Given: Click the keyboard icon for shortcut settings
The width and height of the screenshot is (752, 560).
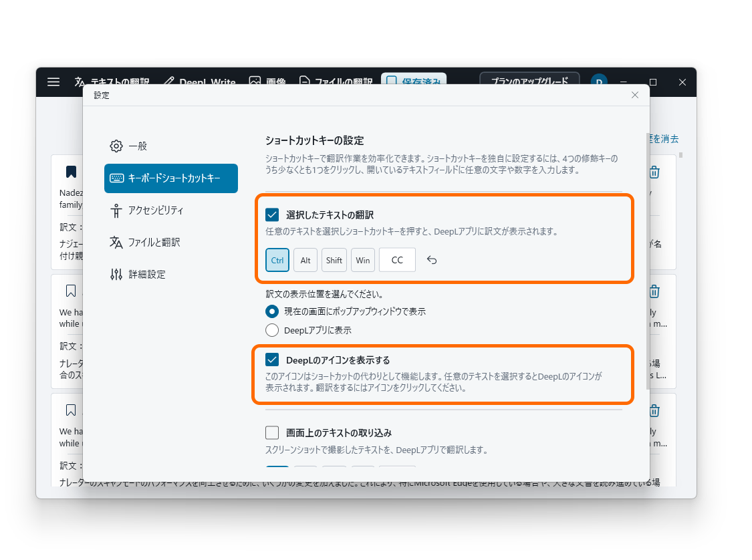Looking at the screenshot, I should coord(115,178).
